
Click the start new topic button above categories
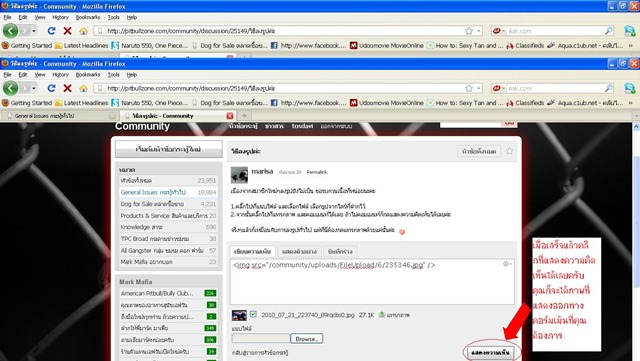(169, 149)
